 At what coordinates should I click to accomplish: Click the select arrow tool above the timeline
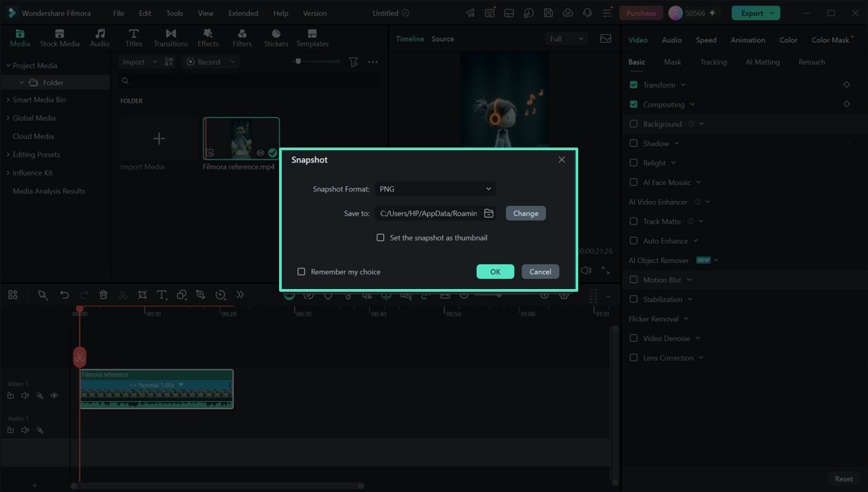pyautogui.click(x=43, y=294)
